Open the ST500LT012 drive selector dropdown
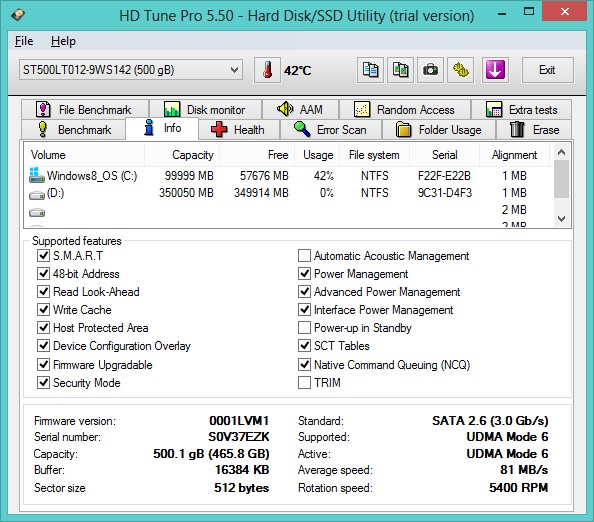594x522 pixels. 131,70
